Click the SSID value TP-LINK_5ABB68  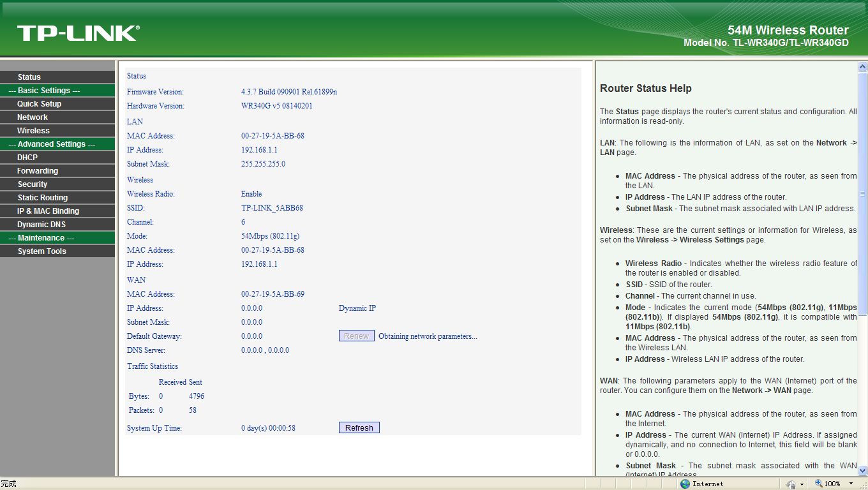[272, 208]
